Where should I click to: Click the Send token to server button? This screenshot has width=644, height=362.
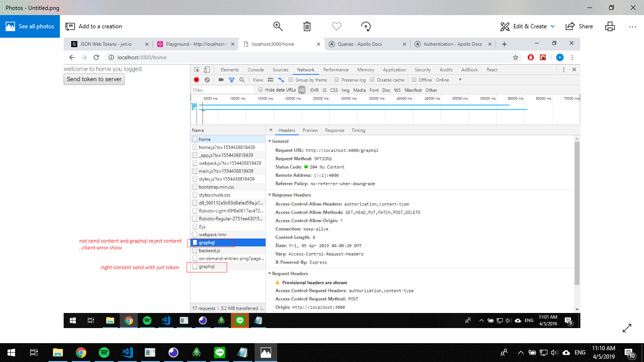(x=94, y=79)
